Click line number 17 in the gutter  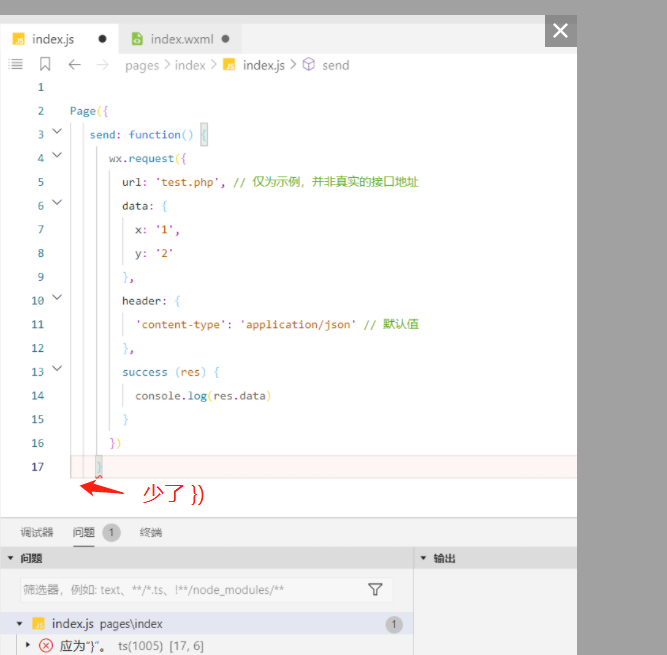point(37,467)
